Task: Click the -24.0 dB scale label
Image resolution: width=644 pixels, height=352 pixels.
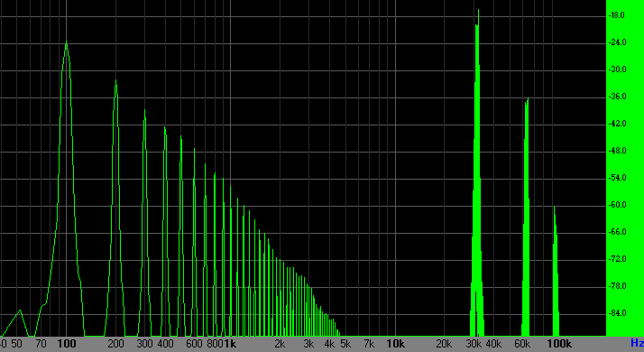Action: click(617, 42)
